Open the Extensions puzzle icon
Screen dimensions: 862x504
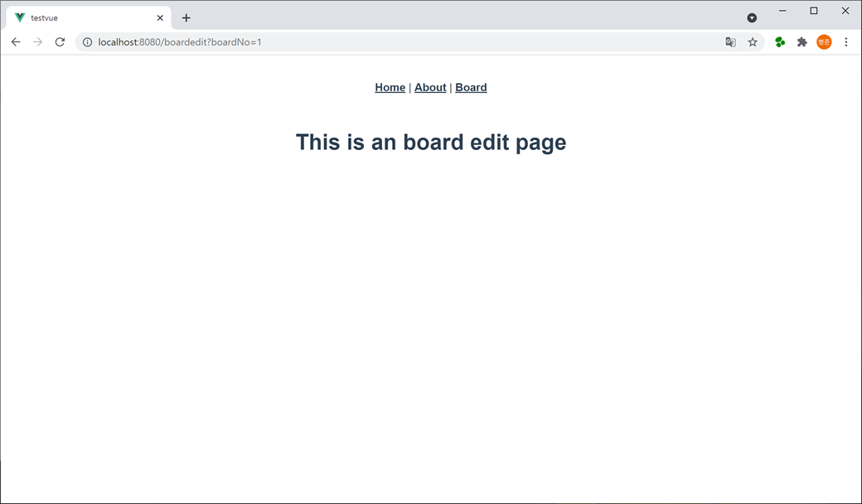point(802,41)
